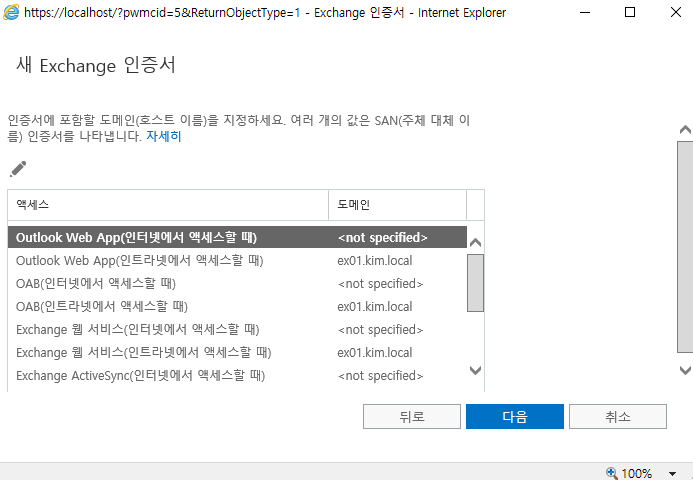Click the domain list scroll down arrow
The height and width of the screenshot is (480, 693).
click(x=476, y=370)
